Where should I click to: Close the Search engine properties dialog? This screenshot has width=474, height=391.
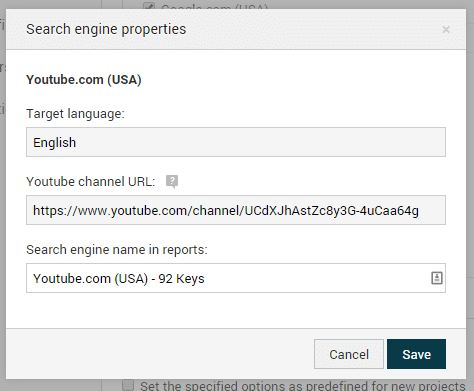(446, 30)
